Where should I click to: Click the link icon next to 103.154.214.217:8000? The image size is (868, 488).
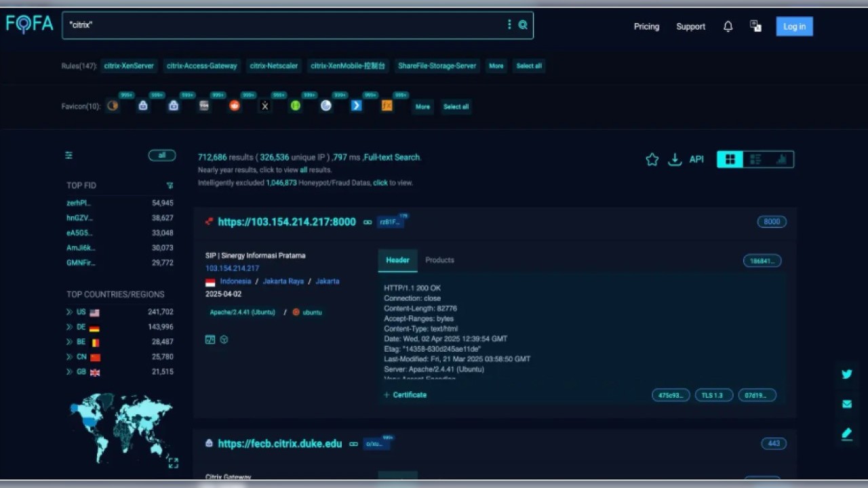click(x=368, y=222)
